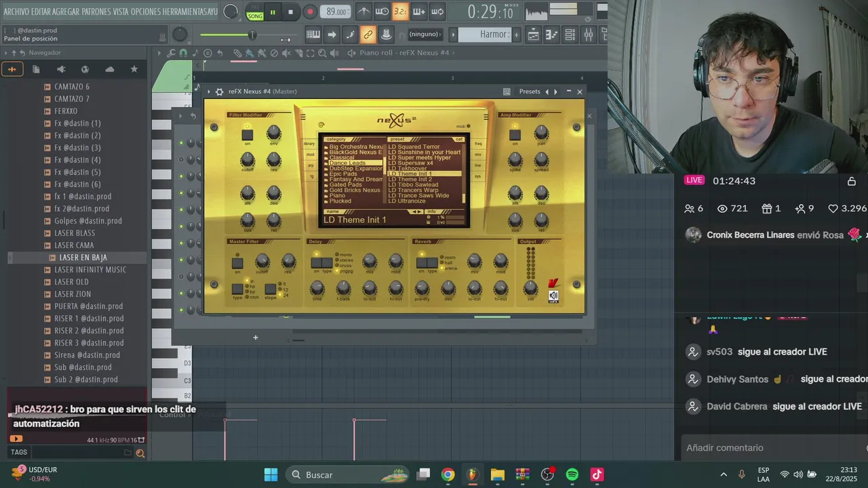Click the Master Filter type button
The height and width of the screenshot is (488, 868).
click(237, 289)
